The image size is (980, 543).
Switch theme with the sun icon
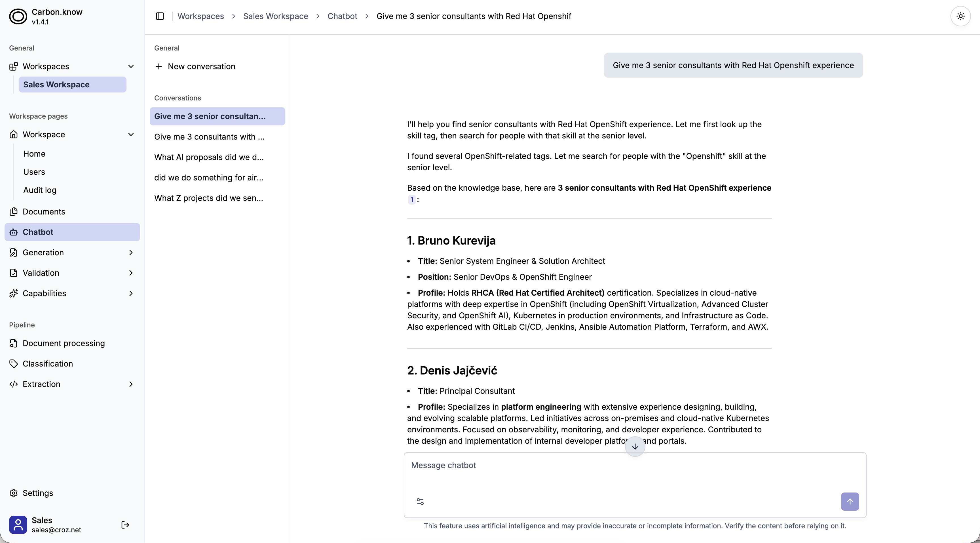(x=961, y=16)
